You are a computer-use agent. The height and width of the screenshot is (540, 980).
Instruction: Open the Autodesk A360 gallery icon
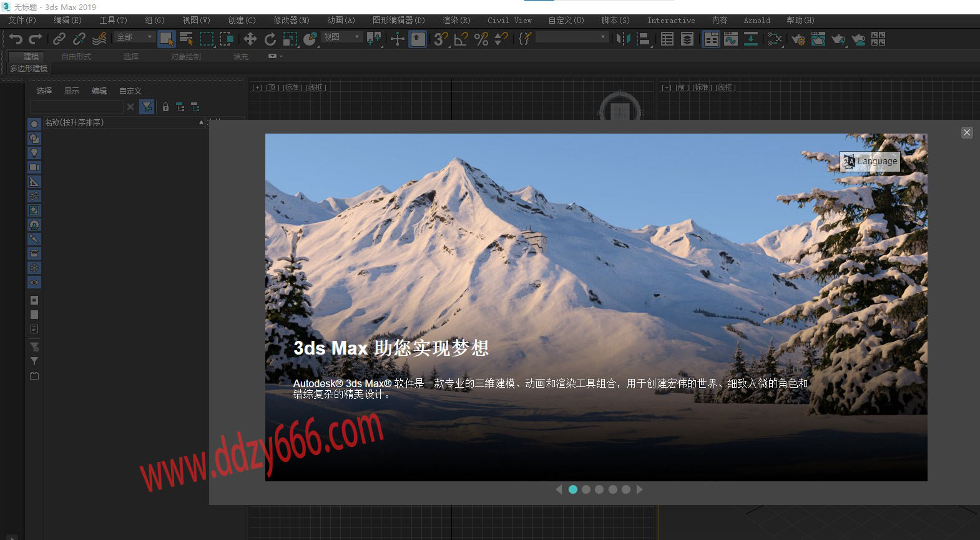point(878,39)
